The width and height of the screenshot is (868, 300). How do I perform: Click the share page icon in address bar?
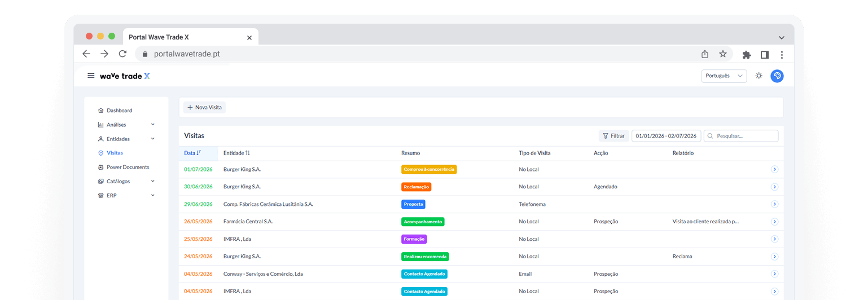[x=705, y=54]
